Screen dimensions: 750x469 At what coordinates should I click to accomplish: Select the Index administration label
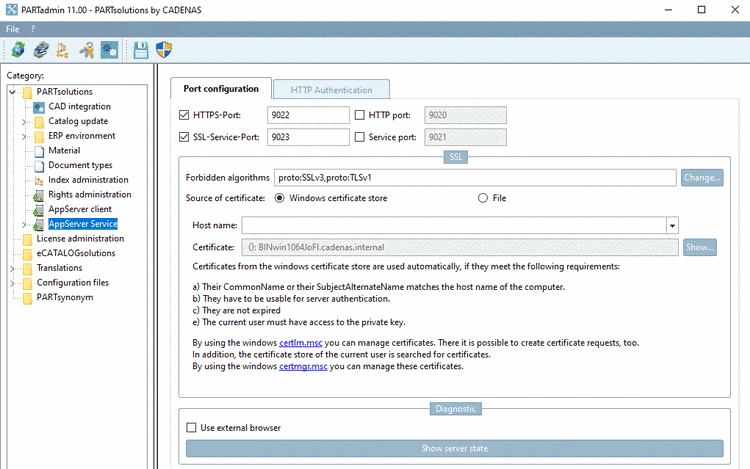(88, 180)
